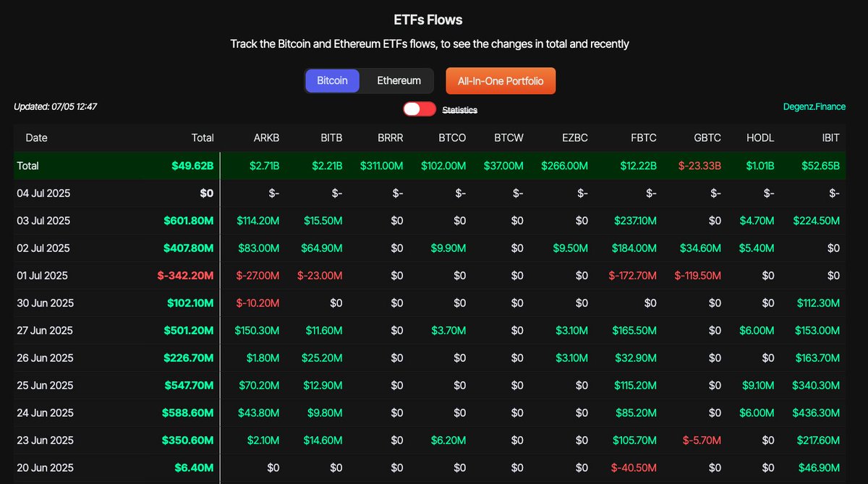The width and height of the screenshot is (868, 484).
Task: Select the $150.30M ARKB value
Action: point(258,331)
